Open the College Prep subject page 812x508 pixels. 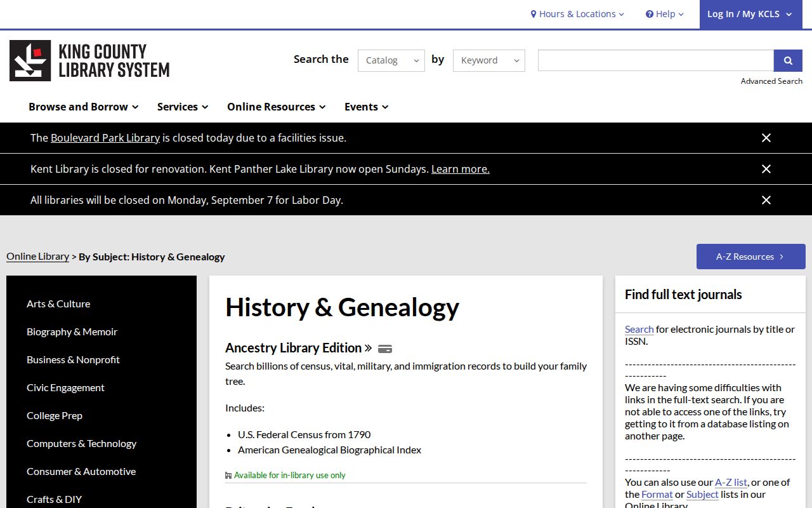click(x=55, y=415)
